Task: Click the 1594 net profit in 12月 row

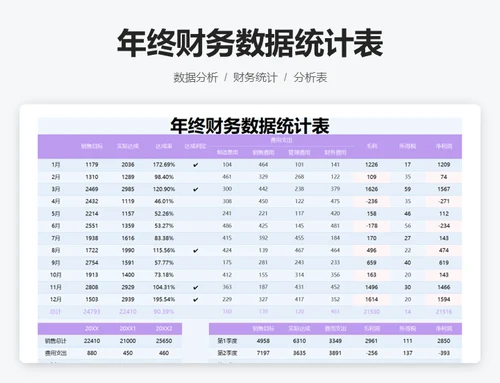Action: (444, 299)
